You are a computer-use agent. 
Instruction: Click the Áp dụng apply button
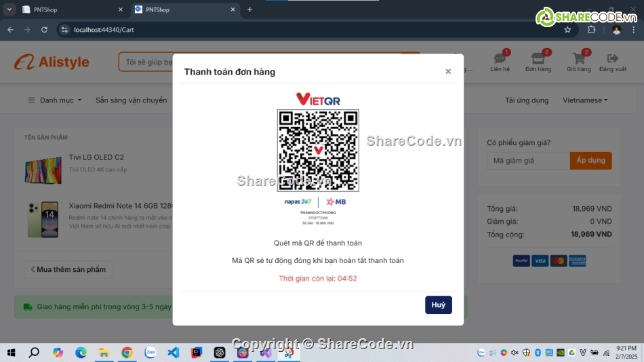tap(590, 161)
